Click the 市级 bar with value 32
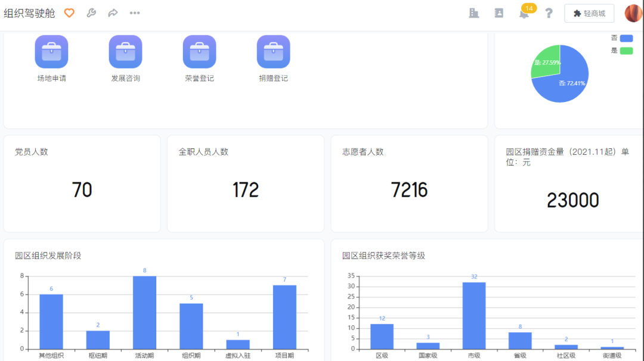The image size is (644, 361). (474, 315)
